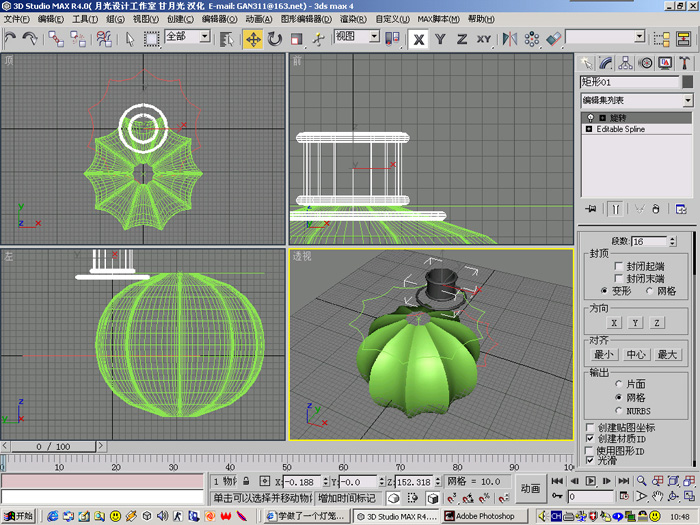Toggle the lightbulb on the lathe modifier
The height and width of the screenshot is (525, 700).
coord(590,118)
